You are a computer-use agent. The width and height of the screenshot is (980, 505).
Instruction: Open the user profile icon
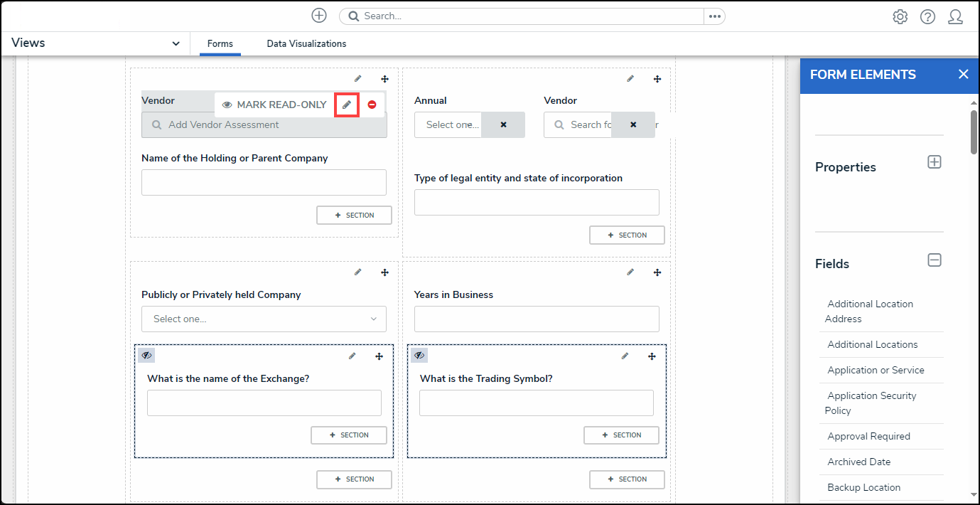coord(955,16)
